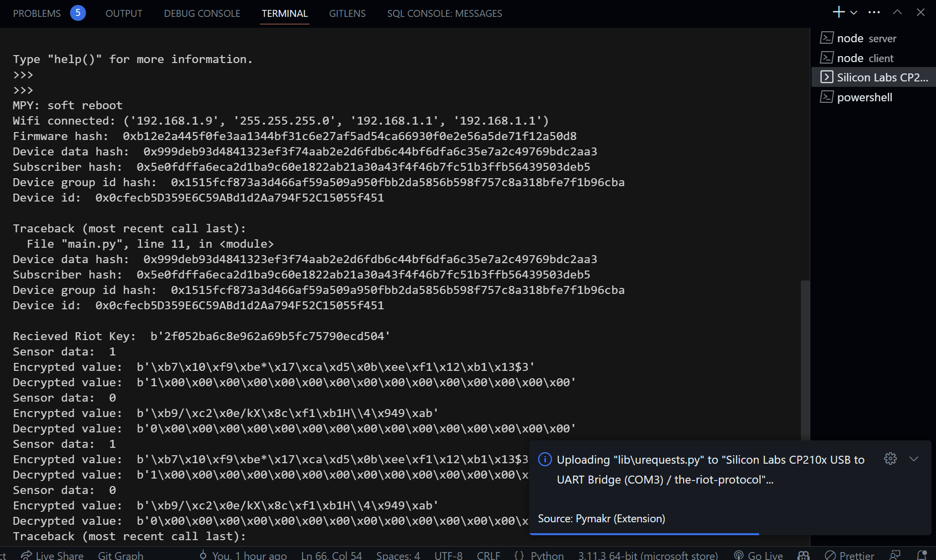The image size is (936, 560).
Task: Click the Live Share arrow icon
Action: (x=26, y=555)
